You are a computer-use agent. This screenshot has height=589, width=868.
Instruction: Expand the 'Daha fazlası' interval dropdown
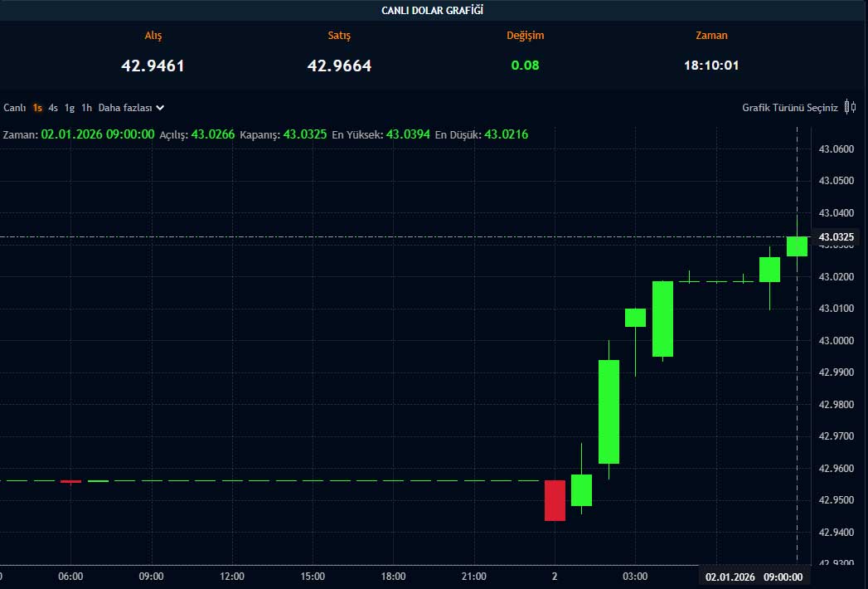pyautogui.click(x=131, y=108)
